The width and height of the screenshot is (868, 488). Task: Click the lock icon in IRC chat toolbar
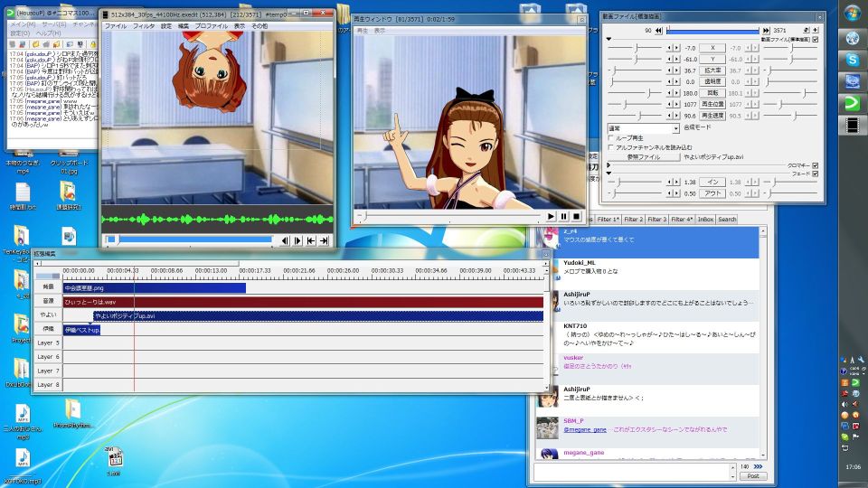pyautogui.click(x=92, y=44)
